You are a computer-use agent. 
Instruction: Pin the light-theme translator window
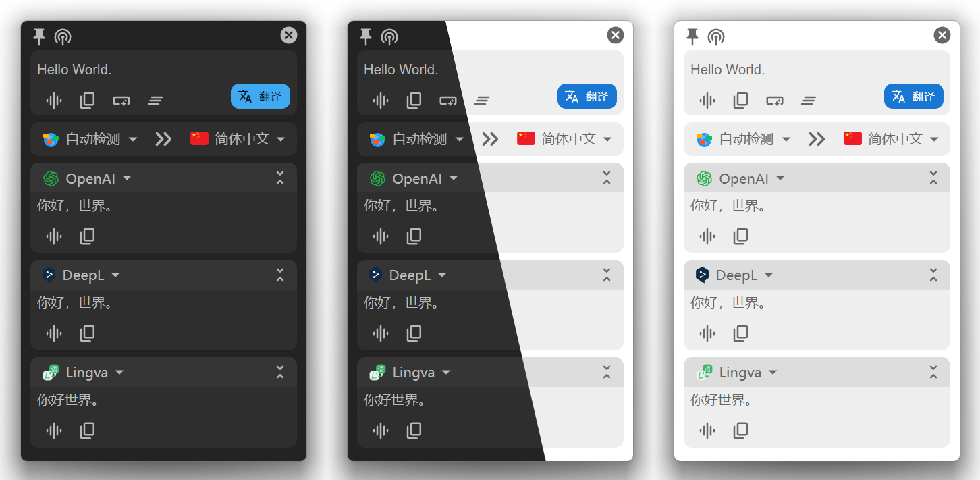coord(692,36)
